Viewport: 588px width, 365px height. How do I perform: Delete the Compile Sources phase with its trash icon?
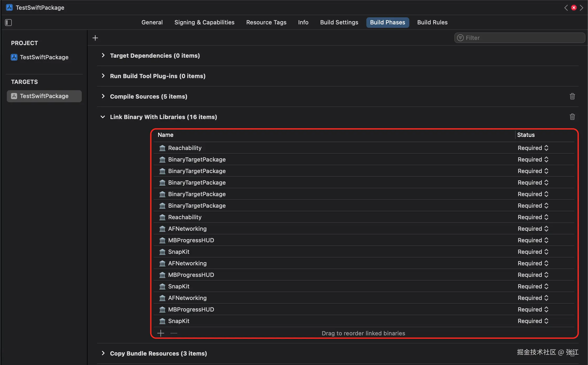[x=572, y=96]
